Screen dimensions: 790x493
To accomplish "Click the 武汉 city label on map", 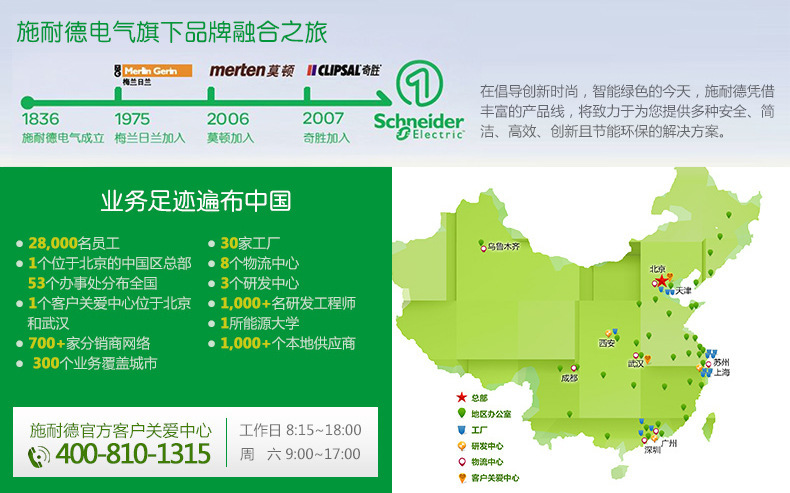I will pos(636,364).
